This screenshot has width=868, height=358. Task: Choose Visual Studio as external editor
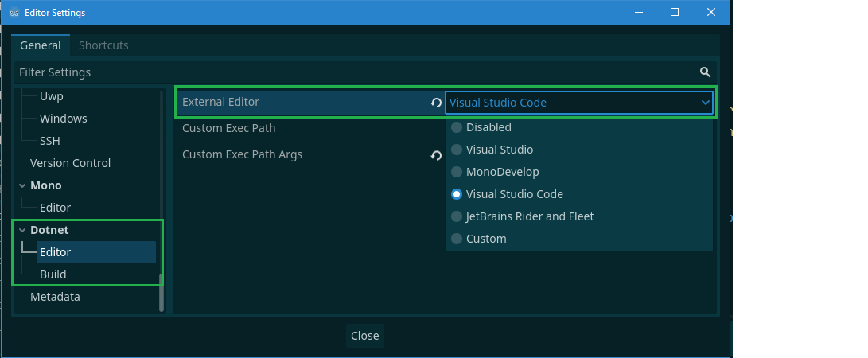(x=457, y=150)
